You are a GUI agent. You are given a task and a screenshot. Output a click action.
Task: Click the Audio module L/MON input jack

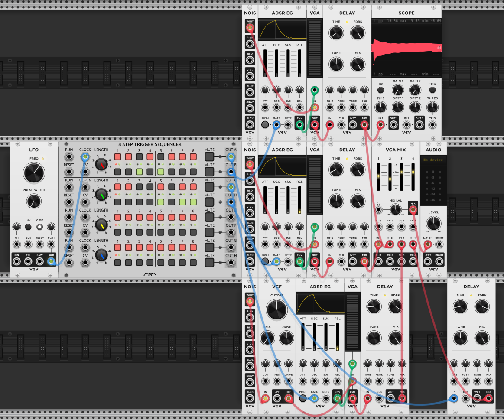428,244
